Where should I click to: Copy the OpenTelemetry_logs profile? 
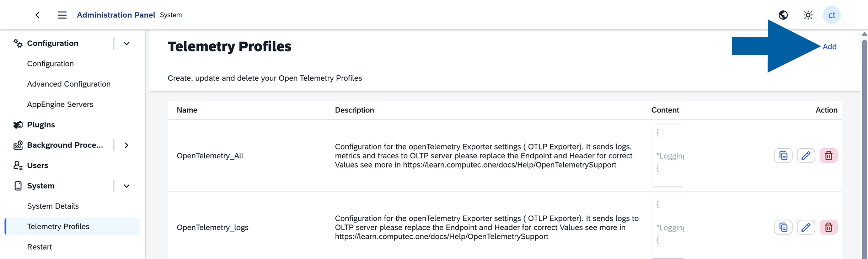783,227
